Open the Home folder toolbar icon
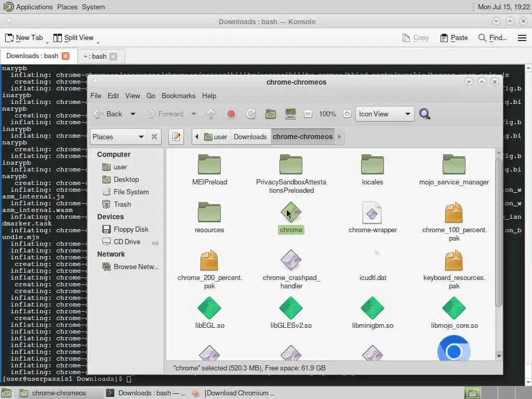This screenshot has width=532, height=399. coord(270,114)
